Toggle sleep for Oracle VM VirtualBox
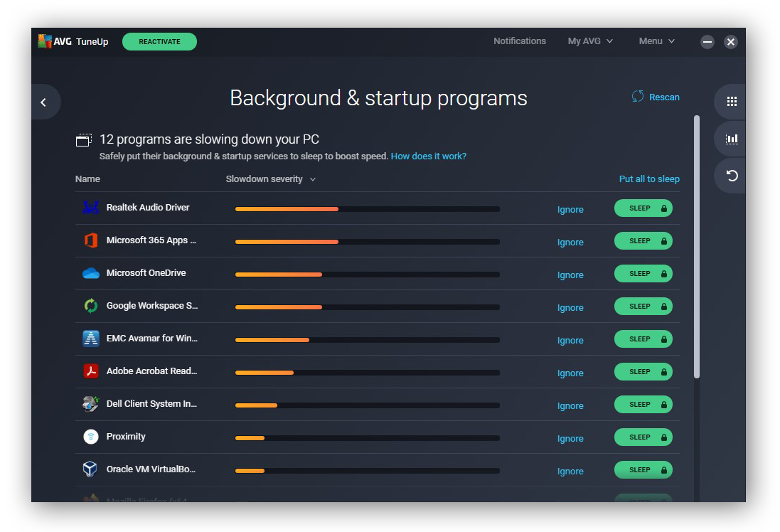The width and height of the screenshot is (780, 532). 643,469
